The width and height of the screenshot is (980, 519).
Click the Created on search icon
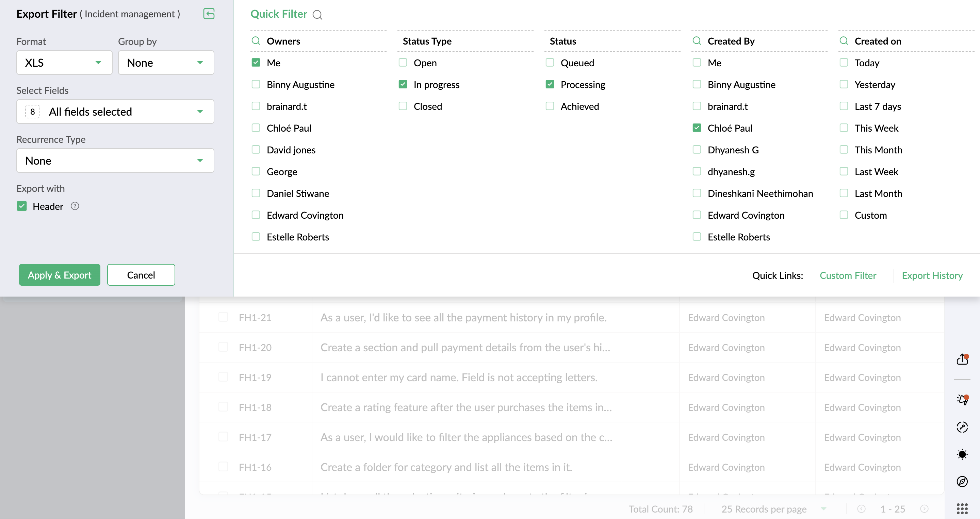(844, 41)
